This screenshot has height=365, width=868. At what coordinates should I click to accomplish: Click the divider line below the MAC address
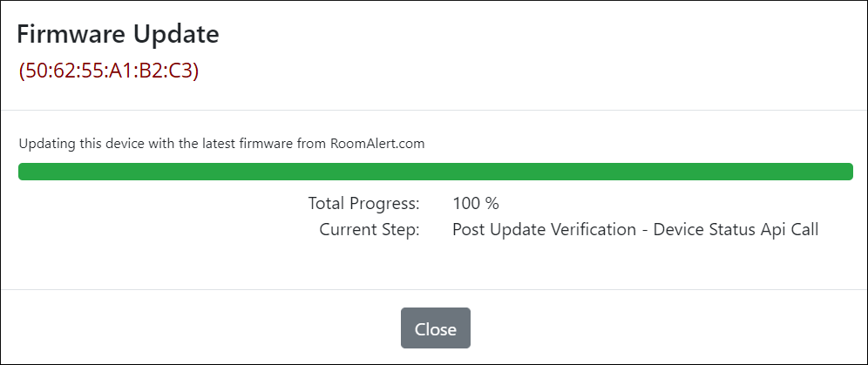point(434,111)
